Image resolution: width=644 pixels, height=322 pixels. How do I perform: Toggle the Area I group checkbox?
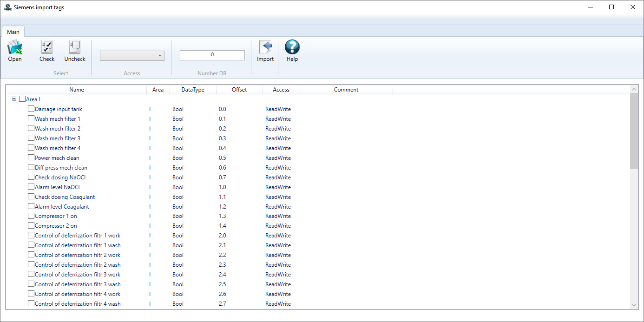(x=22, y=99)
